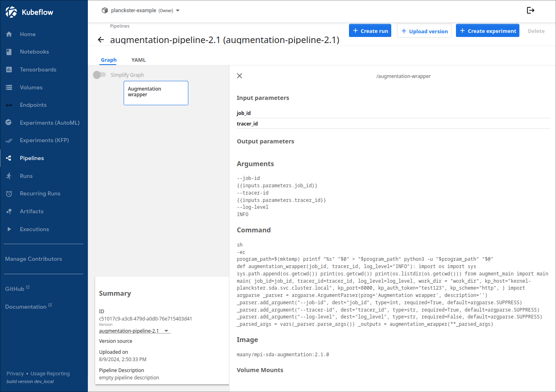
Task: Click the Create run button
Action: 370,31
